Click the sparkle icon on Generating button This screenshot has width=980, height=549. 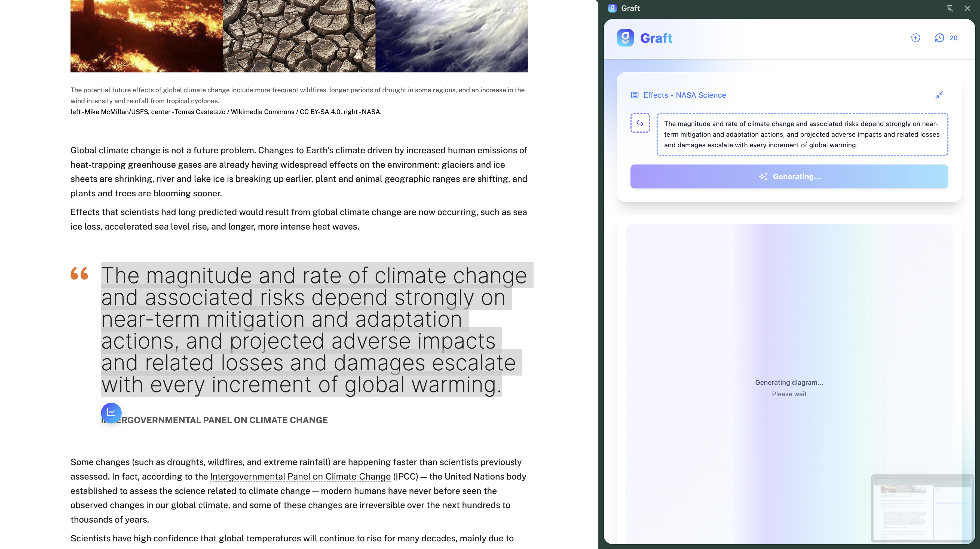(763, 176)
